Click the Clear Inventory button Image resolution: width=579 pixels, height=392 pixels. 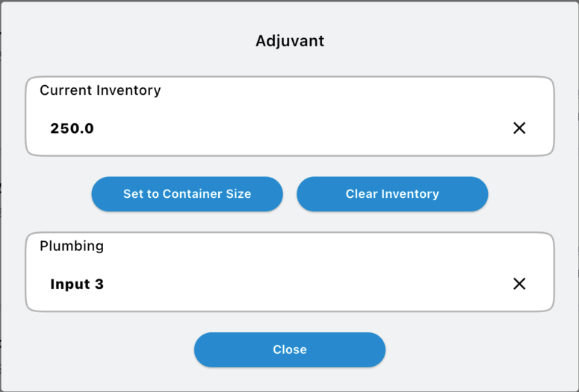click(392, 194)
